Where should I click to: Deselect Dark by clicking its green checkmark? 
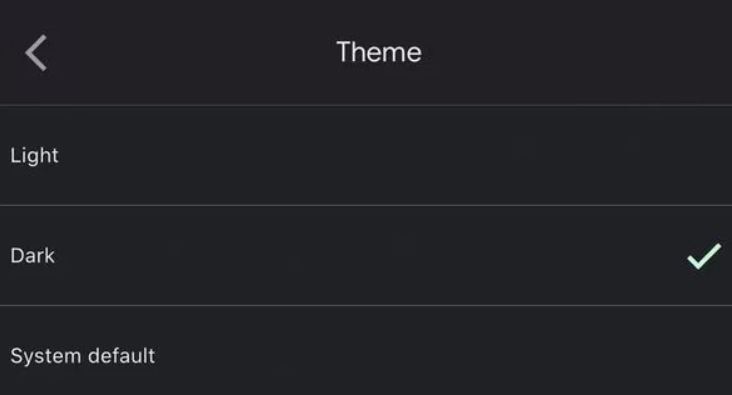point(704,256)
